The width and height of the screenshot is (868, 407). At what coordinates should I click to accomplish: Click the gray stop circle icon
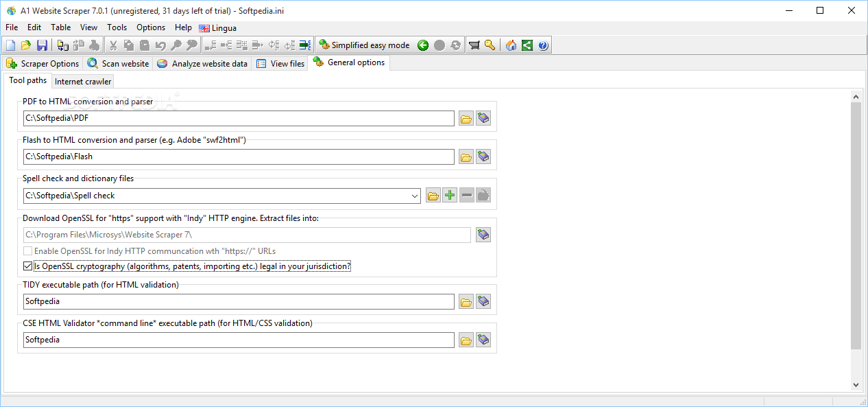point(439,45)
